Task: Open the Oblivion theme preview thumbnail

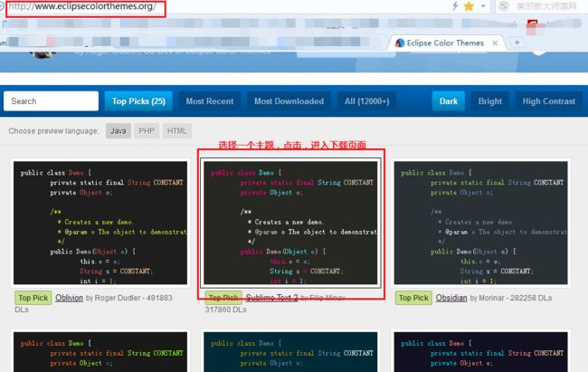Action: [100, 223]
